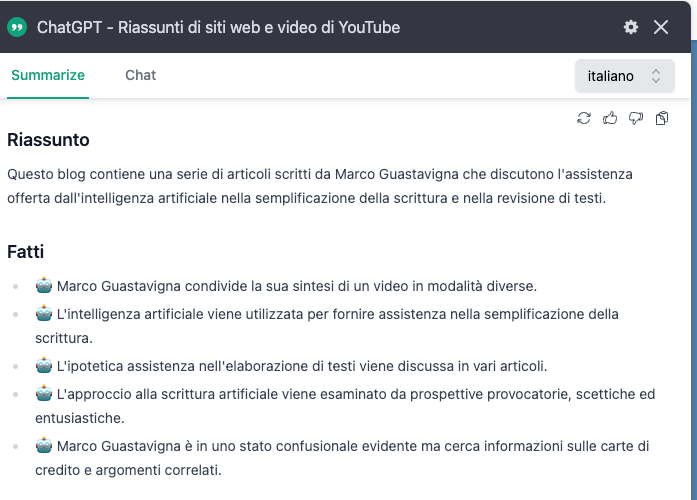The height and width of the screenshot is (500, 697).
Task: Regenerate the summary with the refresh icon
Action: (x=584, y=119)
